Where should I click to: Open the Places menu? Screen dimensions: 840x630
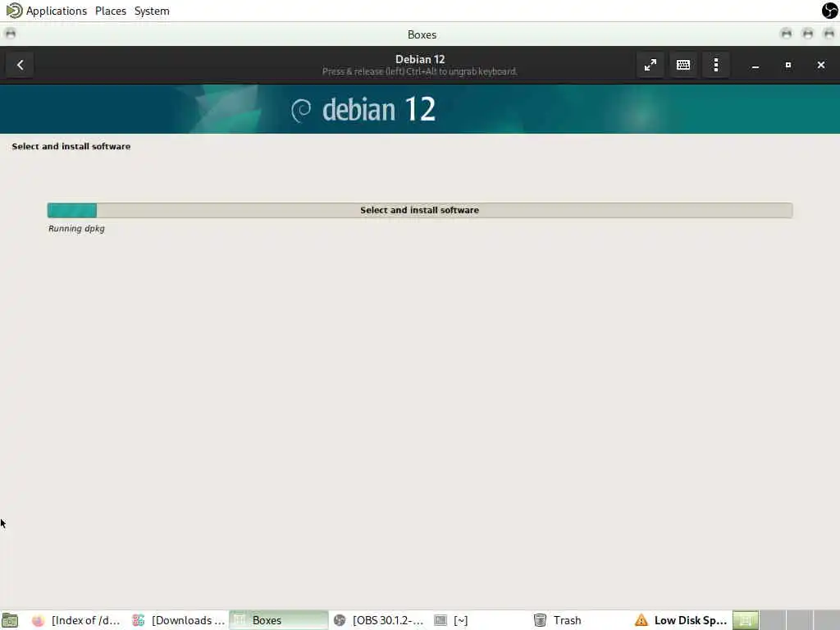coord(111,11)
